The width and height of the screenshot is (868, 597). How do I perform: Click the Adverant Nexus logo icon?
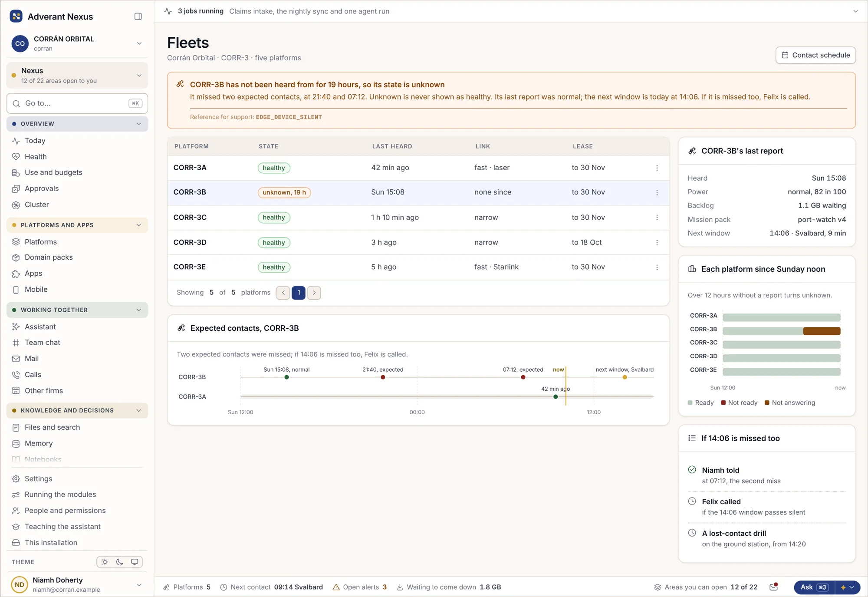(16, 16)
